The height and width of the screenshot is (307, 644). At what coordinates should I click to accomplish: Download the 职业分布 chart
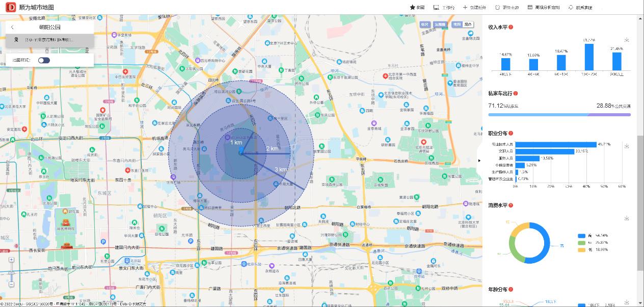pyautogui.click(x=627, y=146)
